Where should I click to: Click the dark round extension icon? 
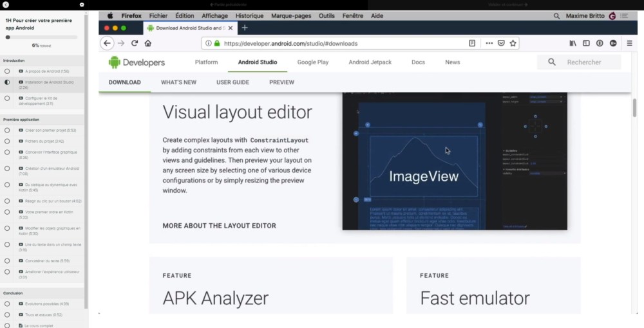click(x=613, y=43)
